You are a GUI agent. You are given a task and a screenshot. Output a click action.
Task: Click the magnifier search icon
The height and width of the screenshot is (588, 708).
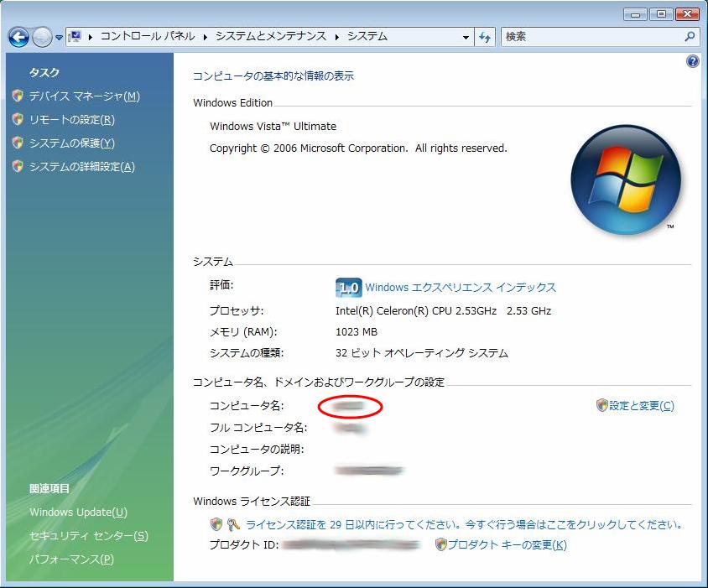tap(690, 37)
